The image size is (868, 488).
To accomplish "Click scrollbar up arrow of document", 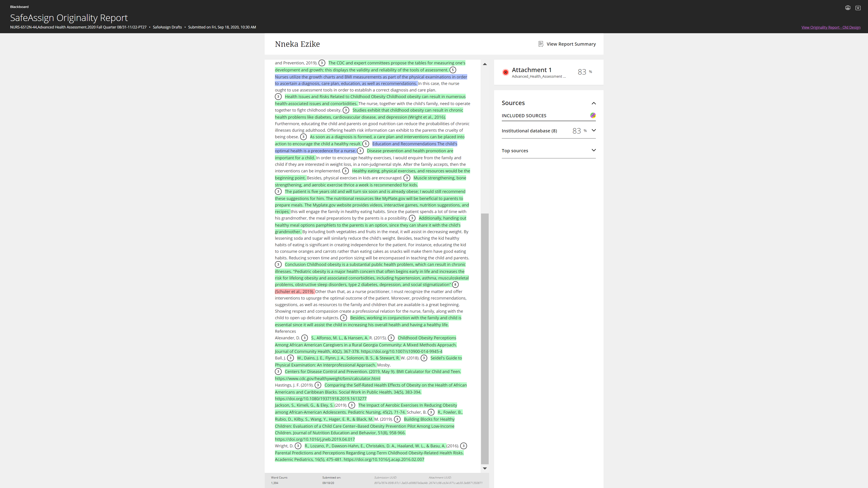I will [x=485, y=64].
